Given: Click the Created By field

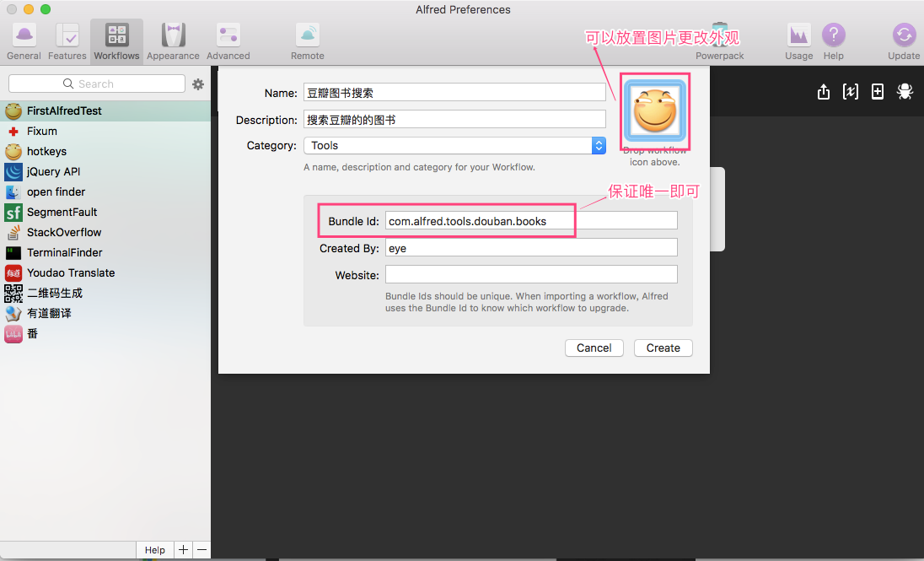Looking at the screenshot, I should (531, 247).
